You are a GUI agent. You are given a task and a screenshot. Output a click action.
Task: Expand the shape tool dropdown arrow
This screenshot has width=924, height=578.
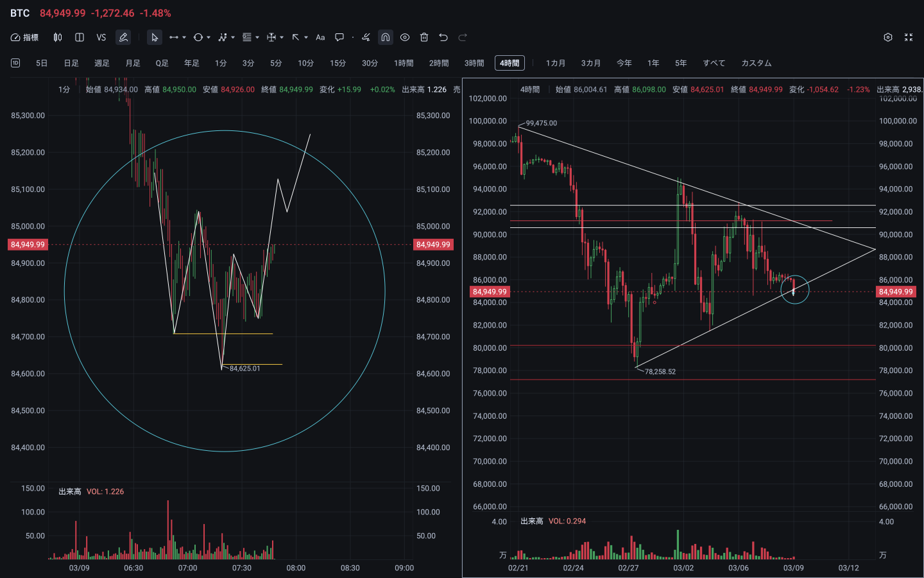click(209, 37)
